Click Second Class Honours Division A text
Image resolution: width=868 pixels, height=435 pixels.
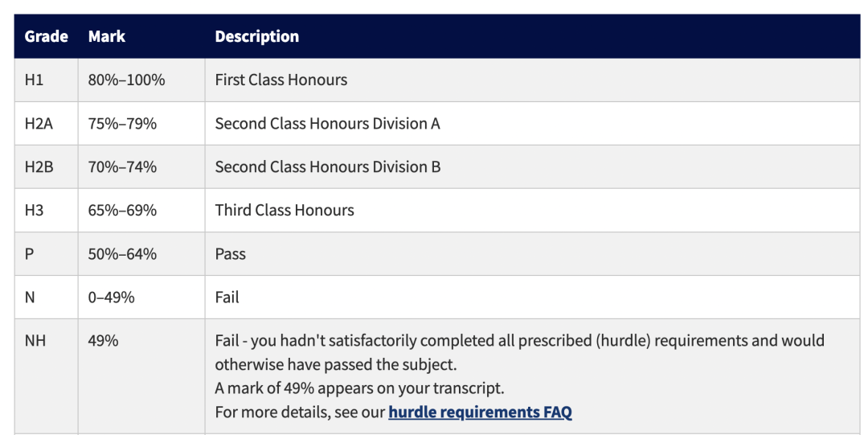click(328, 124)
